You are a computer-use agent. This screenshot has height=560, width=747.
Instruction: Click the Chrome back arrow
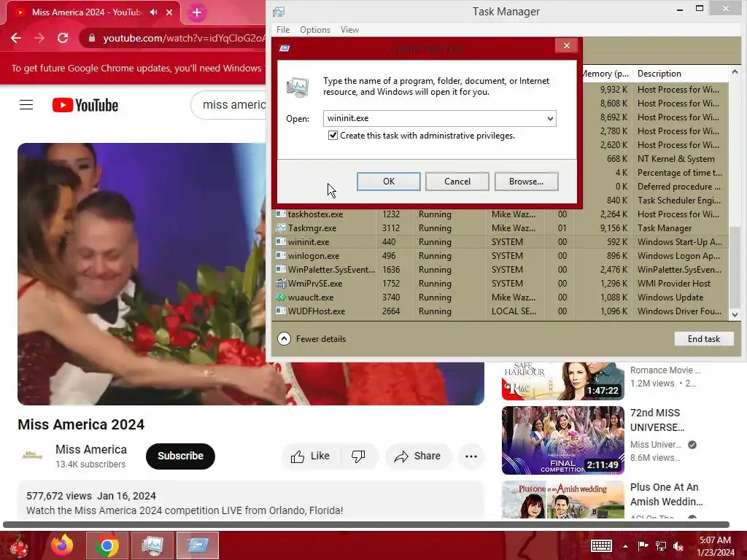[x=16, y=38]
